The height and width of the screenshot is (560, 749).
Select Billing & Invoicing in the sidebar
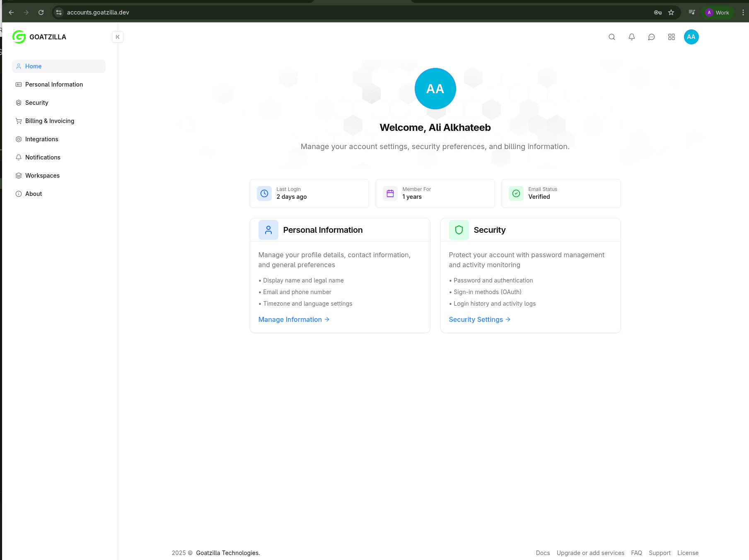click(x=49, y=121)
